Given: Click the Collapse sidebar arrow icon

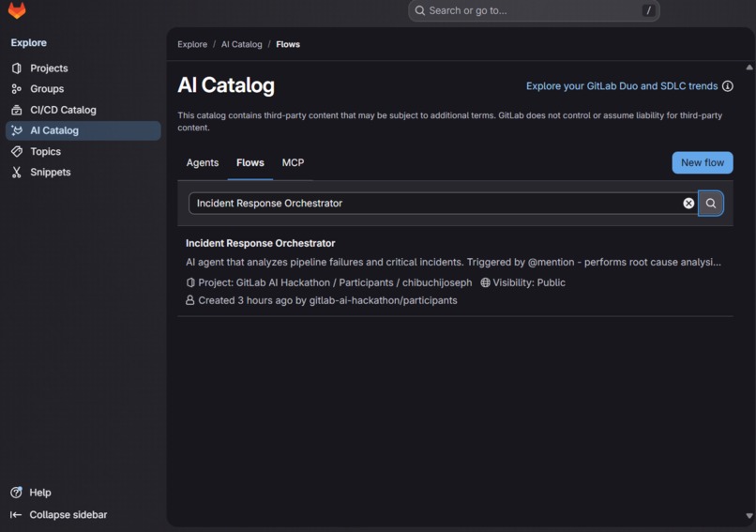Looking at the screenshot, I should (x=16, y=514).
